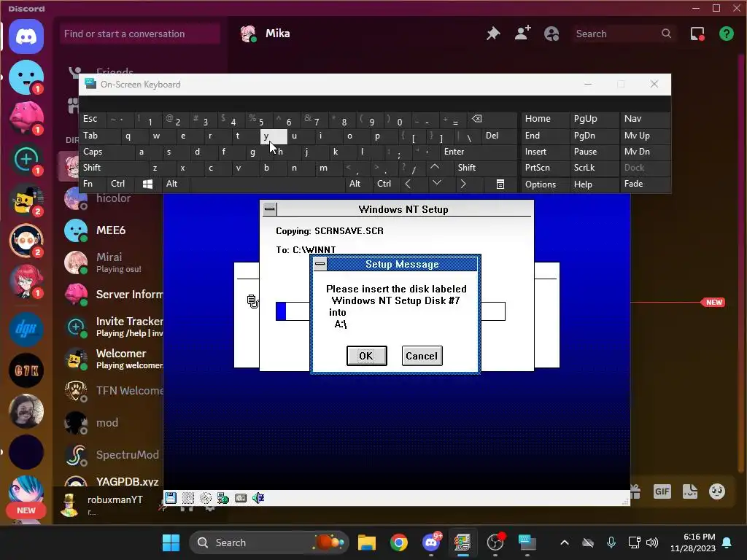The image size is (747, 560).
Task: Open Discord home direct messages icon
Action: coord(26,36)
